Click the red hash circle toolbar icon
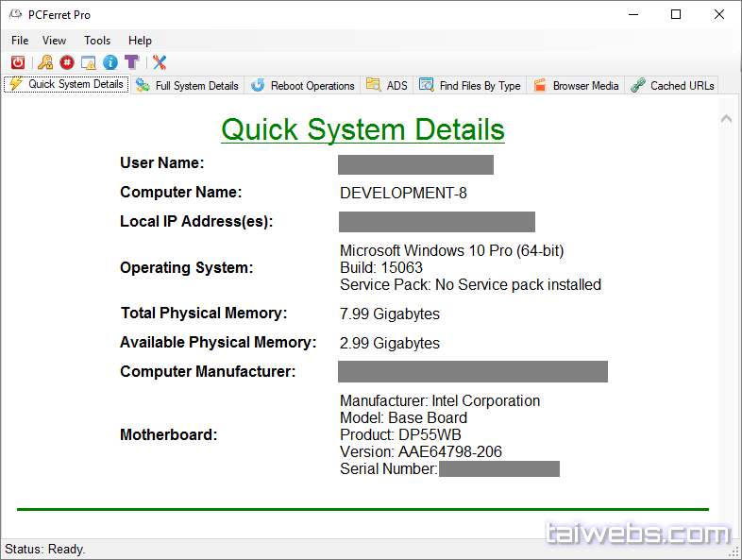 pyautogui.click(x=66, y=62)
